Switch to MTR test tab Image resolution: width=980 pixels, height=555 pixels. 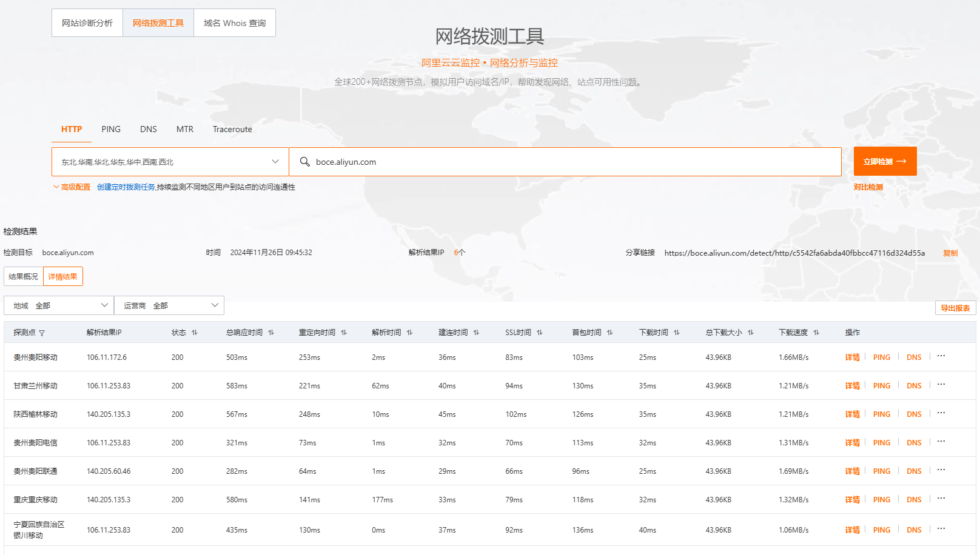click(x=185, y=129)
